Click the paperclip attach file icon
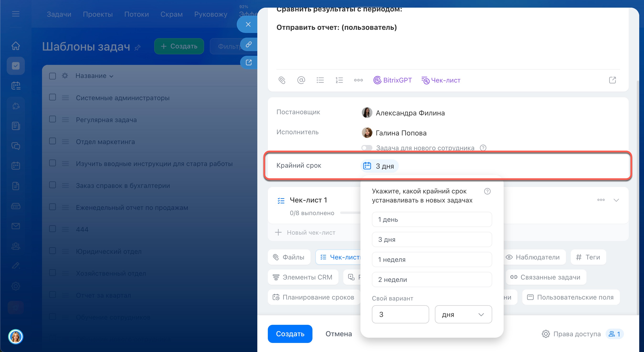 (282, 80)
